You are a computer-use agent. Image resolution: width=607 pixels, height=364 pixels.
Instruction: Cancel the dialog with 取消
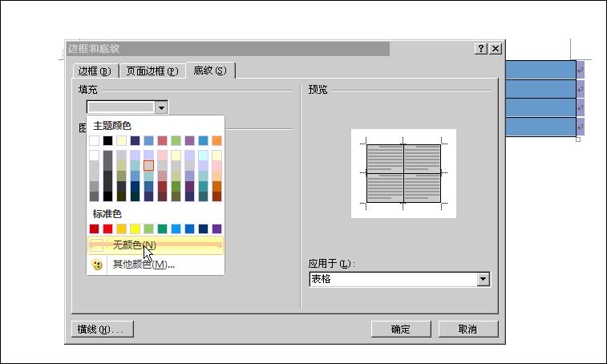click(468, 330)
